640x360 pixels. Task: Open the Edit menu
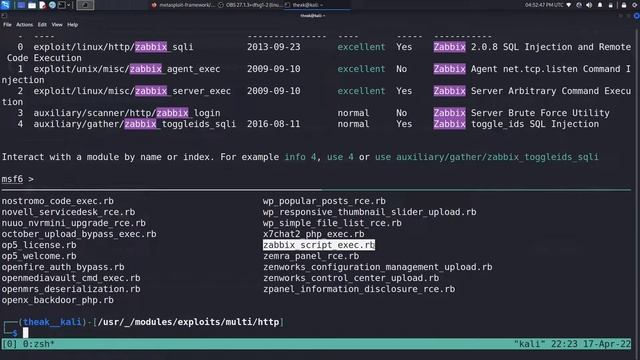(x=42, y=24)
